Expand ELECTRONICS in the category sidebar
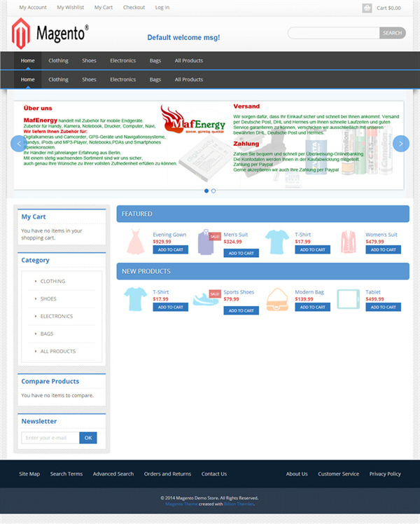Image resolution: width=420 pixels, height=524 pixels. 57,317
